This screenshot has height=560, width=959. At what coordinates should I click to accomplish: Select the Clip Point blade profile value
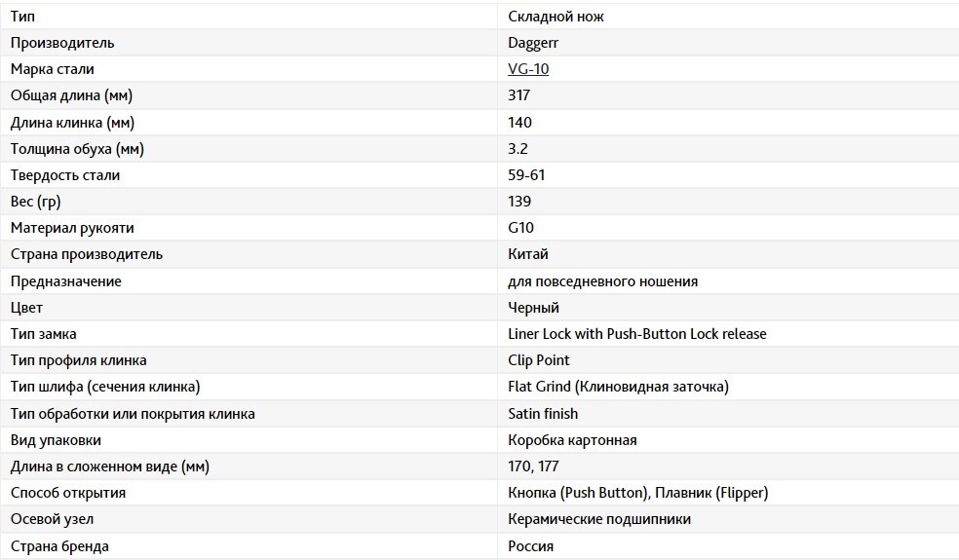tap(538, 360)
